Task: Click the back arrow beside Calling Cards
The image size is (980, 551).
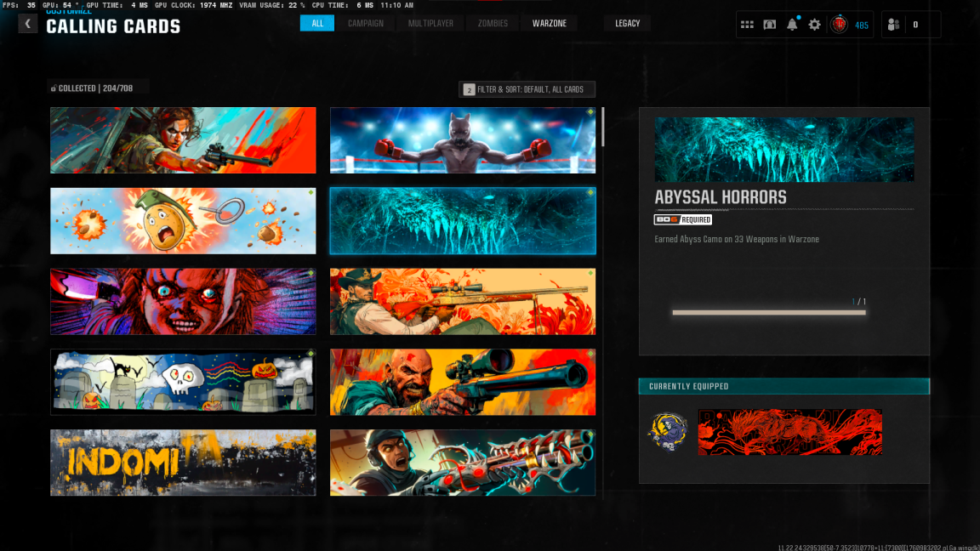Action: click(x=27, y=24)
